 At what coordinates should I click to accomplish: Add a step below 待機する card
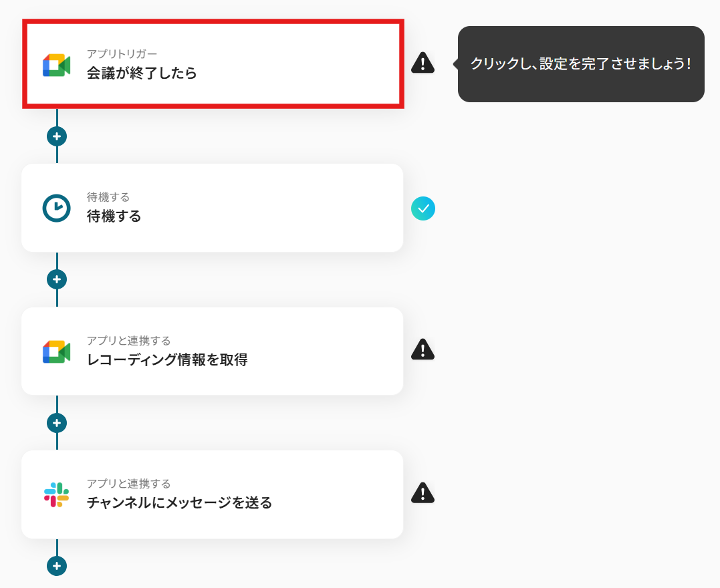coord(57,279)
